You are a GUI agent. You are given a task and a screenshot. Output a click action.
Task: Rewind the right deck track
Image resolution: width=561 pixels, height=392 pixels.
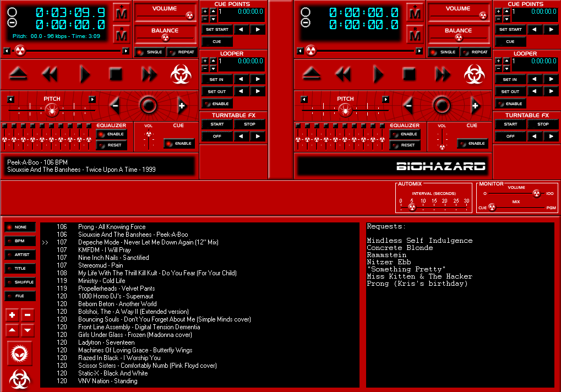(343, 74)
